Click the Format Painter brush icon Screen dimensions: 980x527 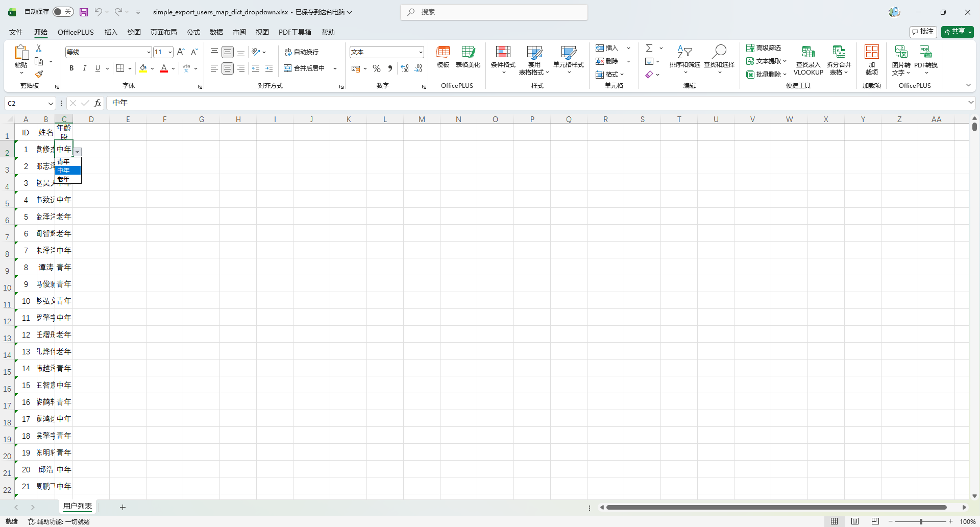[39, 75]
